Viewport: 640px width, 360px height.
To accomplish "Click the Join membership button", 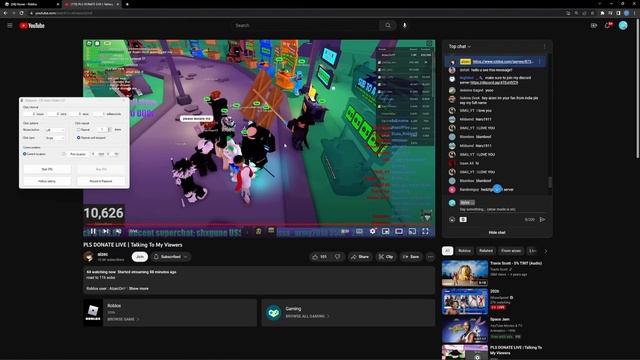I will (140, 257).
